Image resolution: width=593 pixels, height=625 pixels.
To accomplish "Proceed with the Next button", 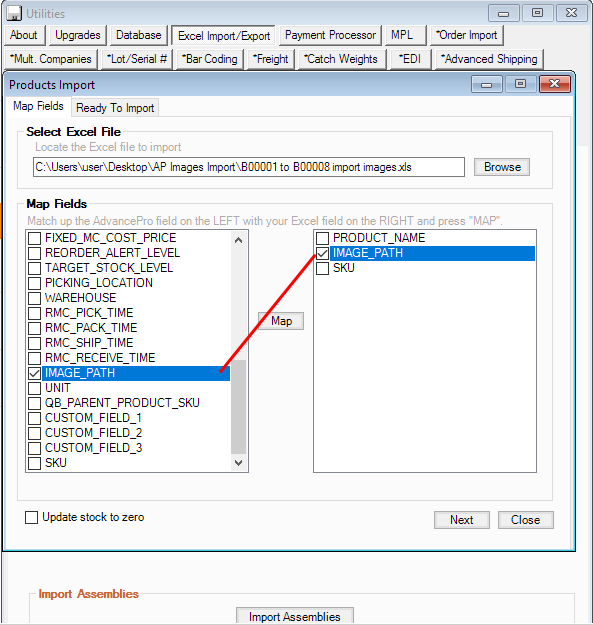I will pyautogui.click(x=462, y=520).
